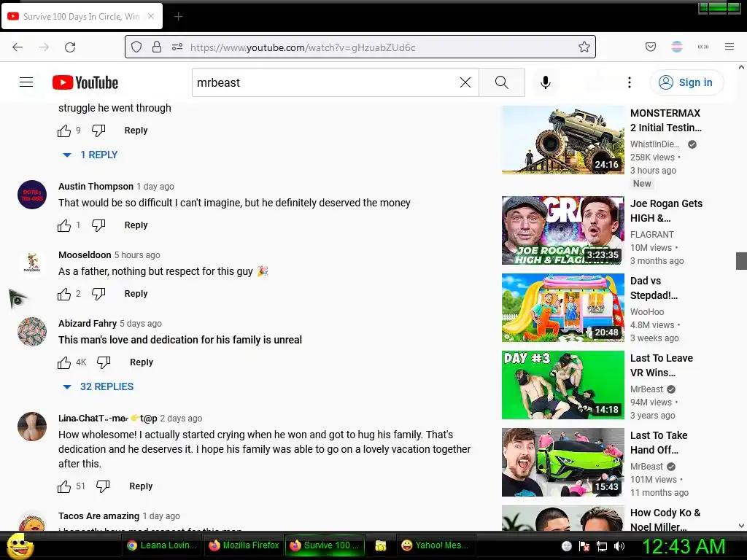Open the colorful striped toolbar extension icon
Screen dimensions: 747x560
pos(677,47)
